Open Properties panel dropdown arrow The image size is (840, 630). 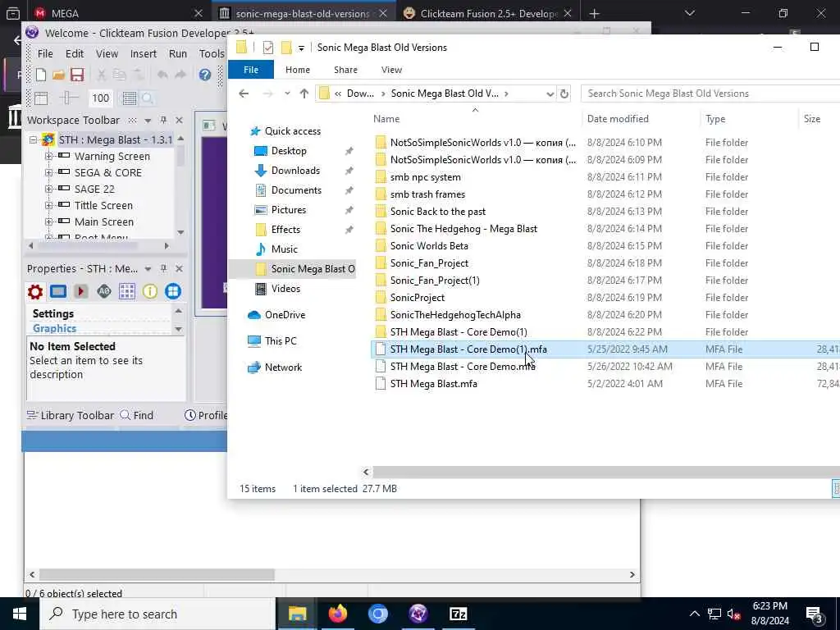point(148,269)
